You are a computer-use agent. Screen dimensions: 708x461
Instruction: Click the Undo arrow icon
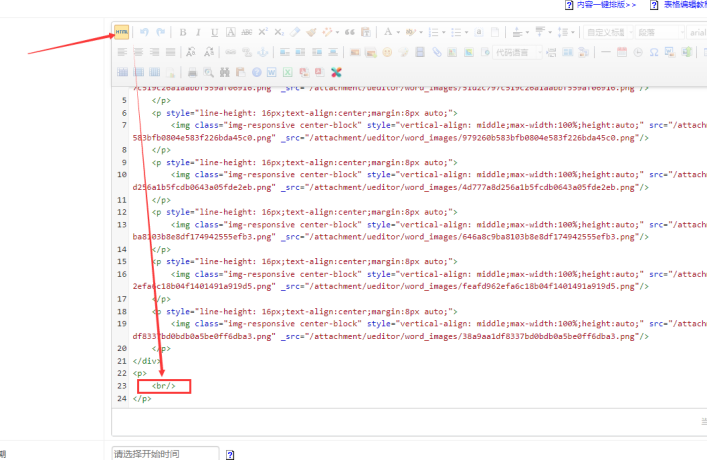point(145,32)
